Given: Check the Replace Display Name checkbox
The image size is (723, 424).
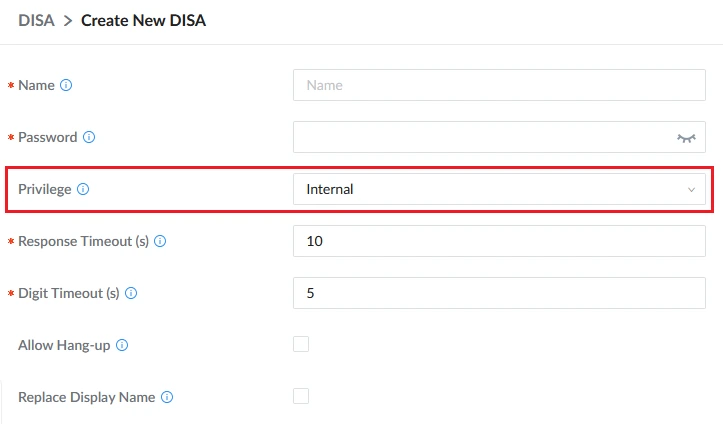Looking at the screenshot, I should coord(301,396).
